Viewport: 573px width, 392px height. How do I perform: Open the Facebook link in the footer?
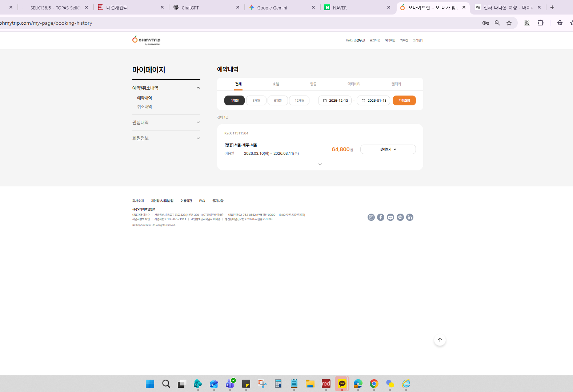coord(381,217)
